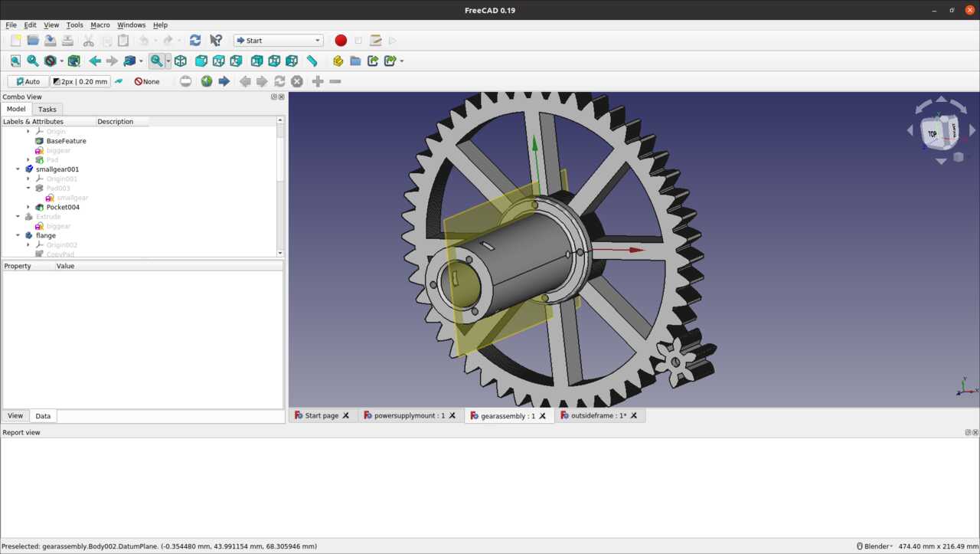Toggle the bounding box icon
Viewport: 980px width, 554px height.
pos(74,61)
